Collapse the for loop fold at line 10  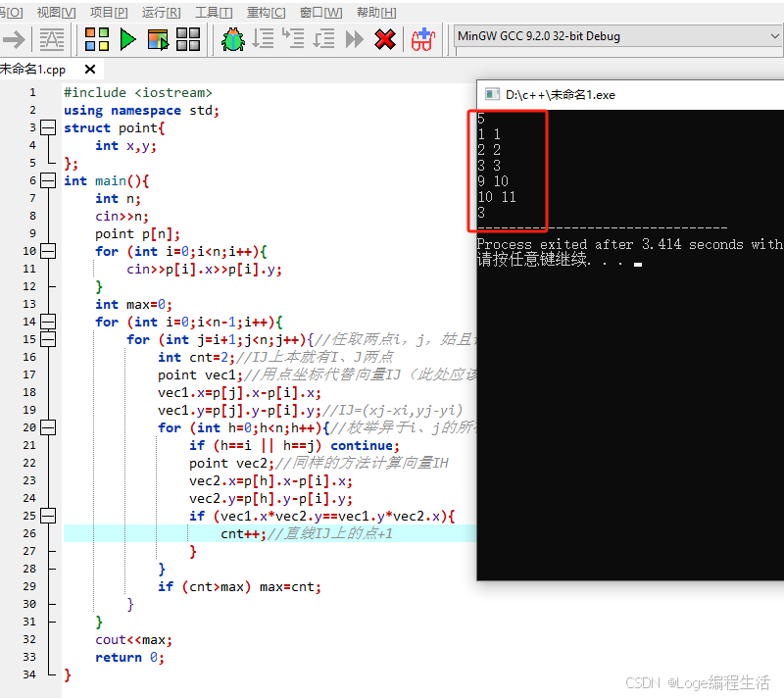[x=48, y=251]
